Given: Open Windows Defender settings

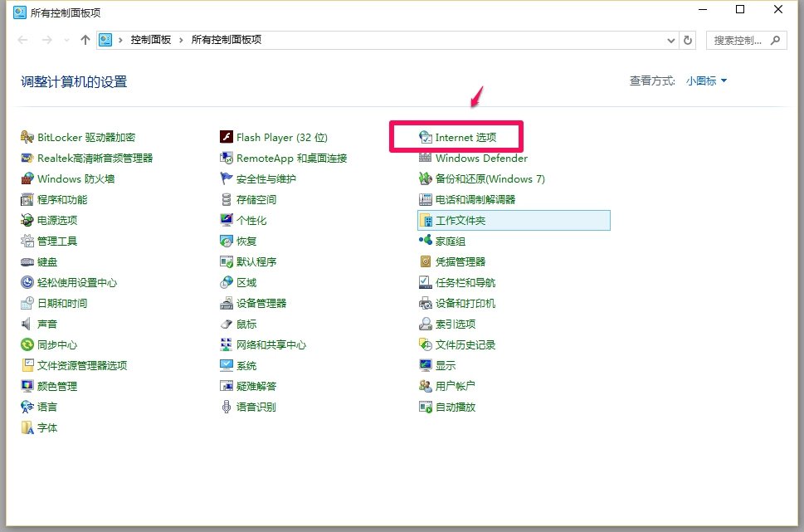Looking at the screenshot, I should [x=477, y=158].
